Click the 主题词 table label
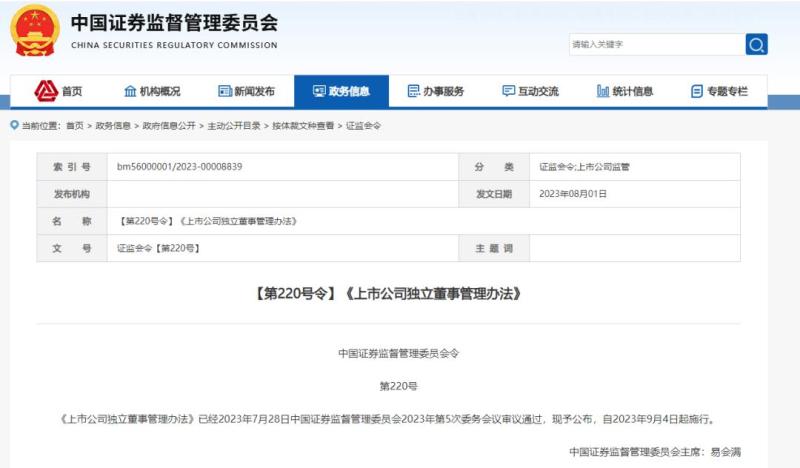This screenshot has width=800, height=468. pos(494,248)
